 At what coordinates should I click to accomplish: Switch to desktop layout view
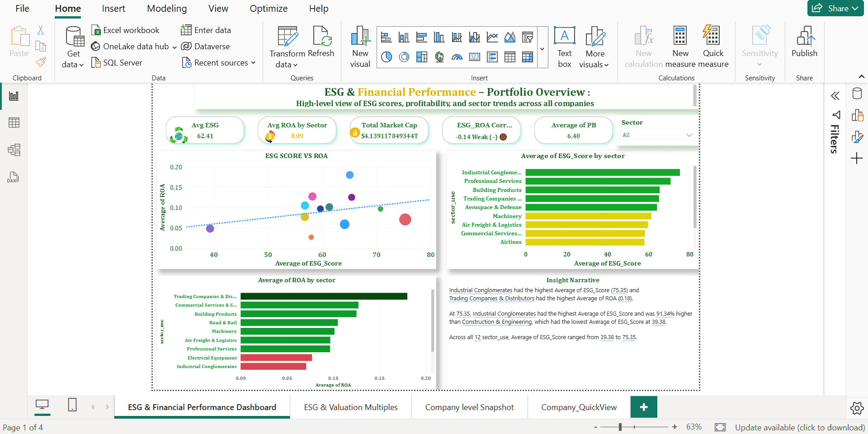coord(42,405)
